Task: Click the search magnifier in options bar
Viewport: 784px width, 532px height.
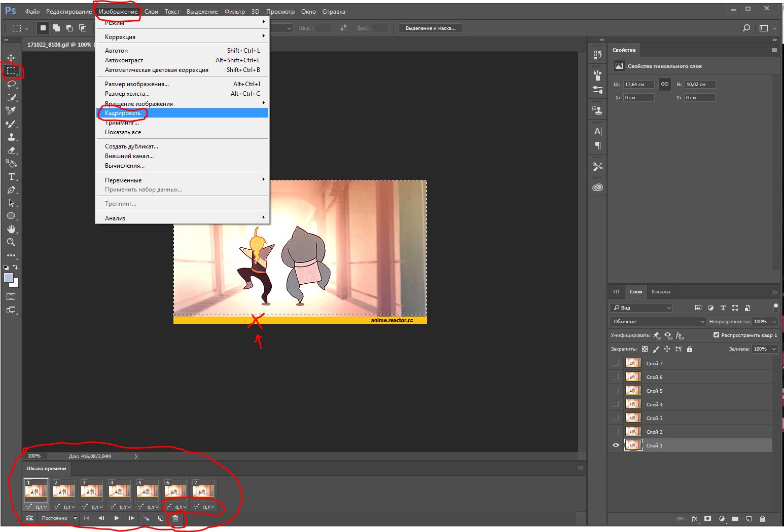Action: [746, 28]
